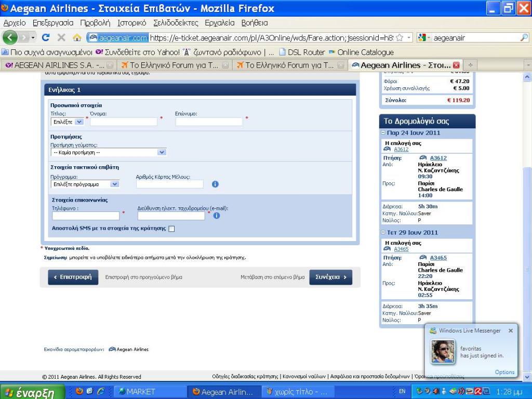
Task: Open the Κανονισμοί ναύλων footer link
Action: coord(304,376)
